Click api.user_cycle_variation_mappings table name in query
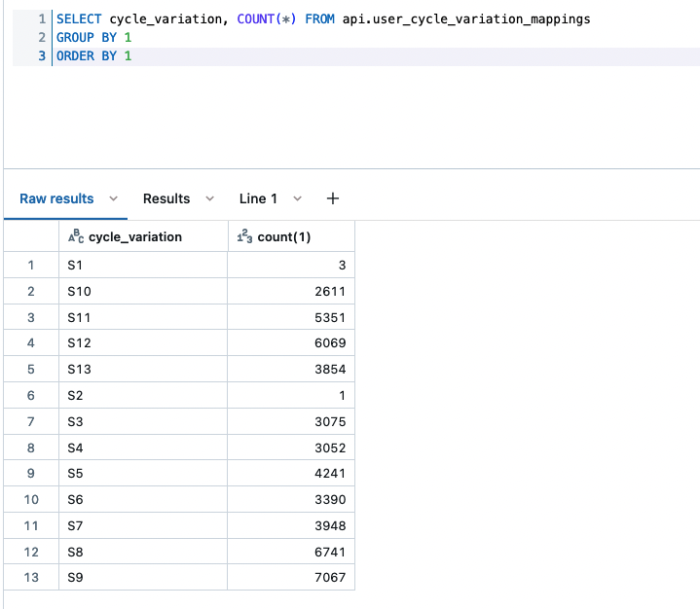 point(466,19)
